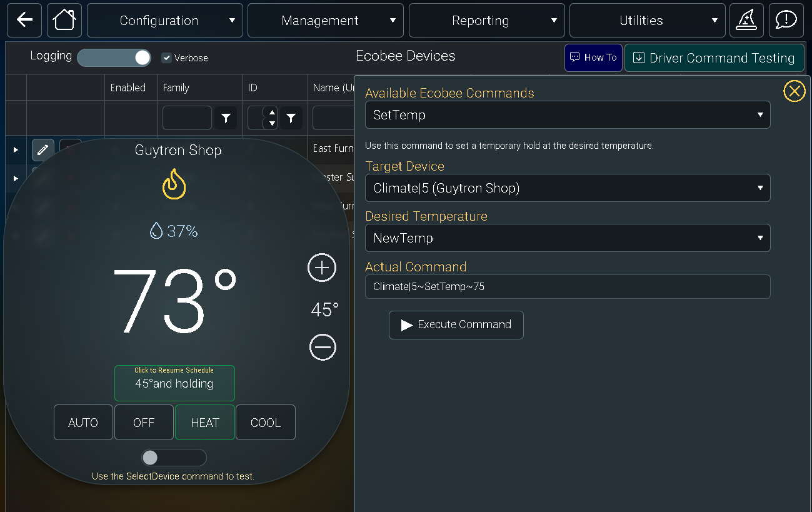This screenshot has width=812, height=512.
Task: Click the 45° setpoint value
Action: 325,309
